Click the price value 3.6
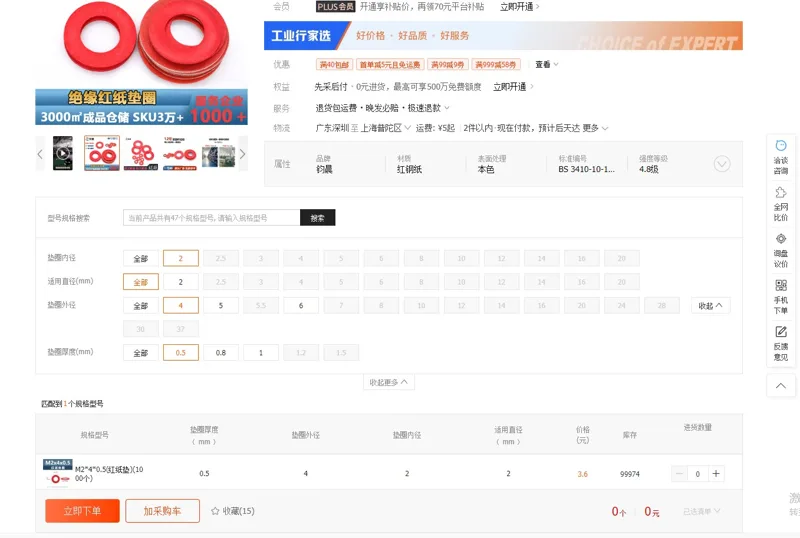Screen dimensions: 800x538 582,474
